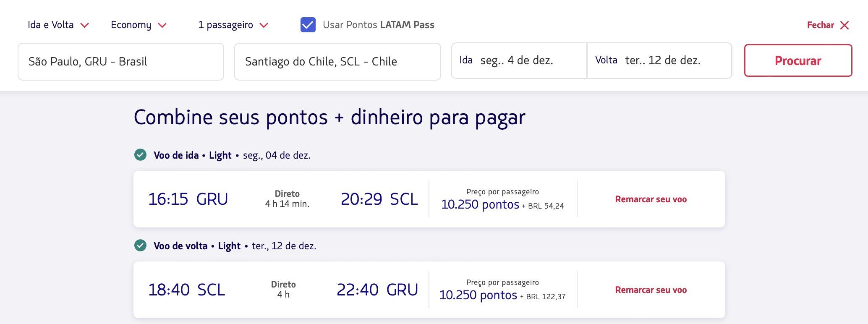The height and width of the screenshot is (324, 868).
Task: Uncheck Usar Pontos LATAM Pass checkbox
Action: click(308, 25)
